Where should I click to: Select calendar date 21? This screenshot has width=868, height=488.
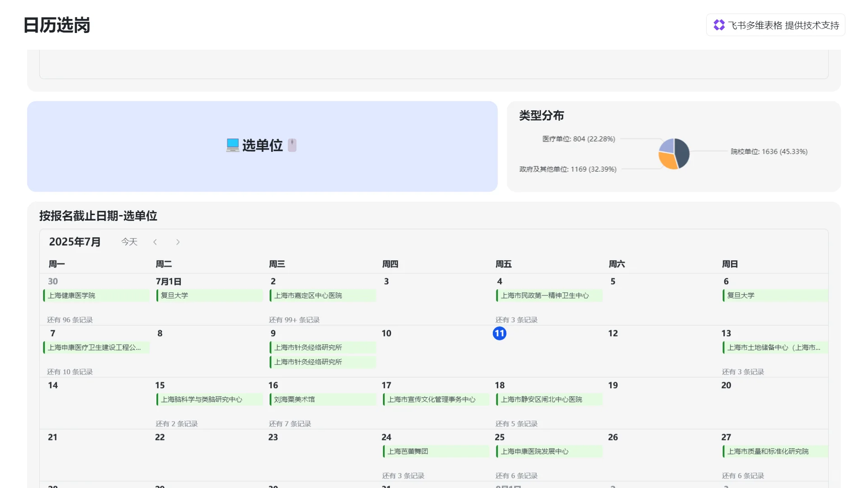coord(52,437)
